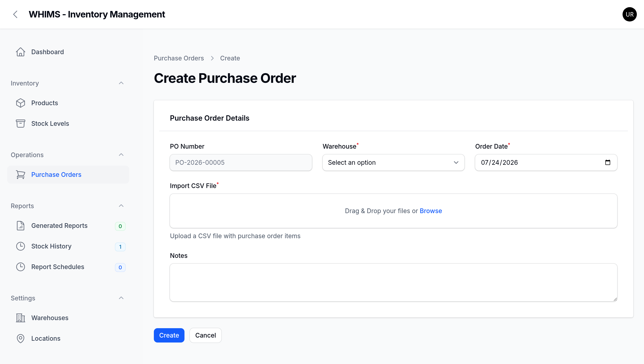Image resolution: width=644 pixels, height=364 pixels.
Task: Click the Cancel button
Action: tap(205, 335)
